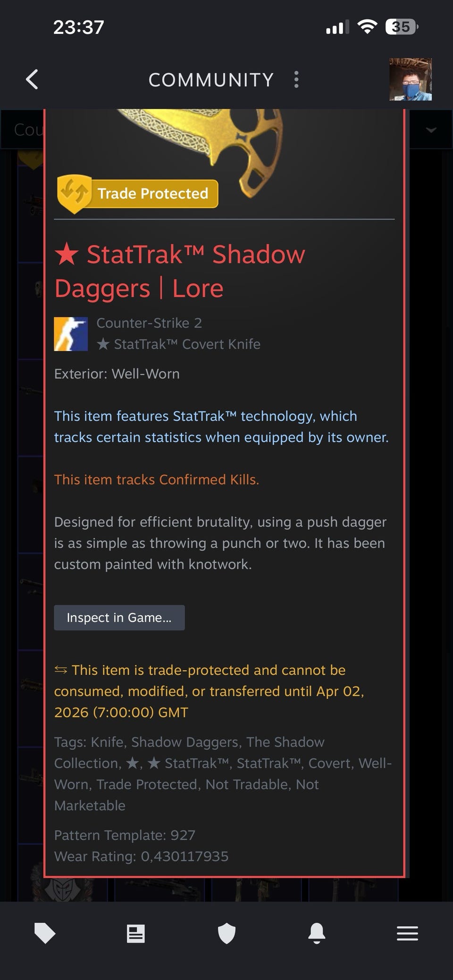The image size is (453, 980).
Task: Open the News tab in bottom bar
Action: point(135,933)
